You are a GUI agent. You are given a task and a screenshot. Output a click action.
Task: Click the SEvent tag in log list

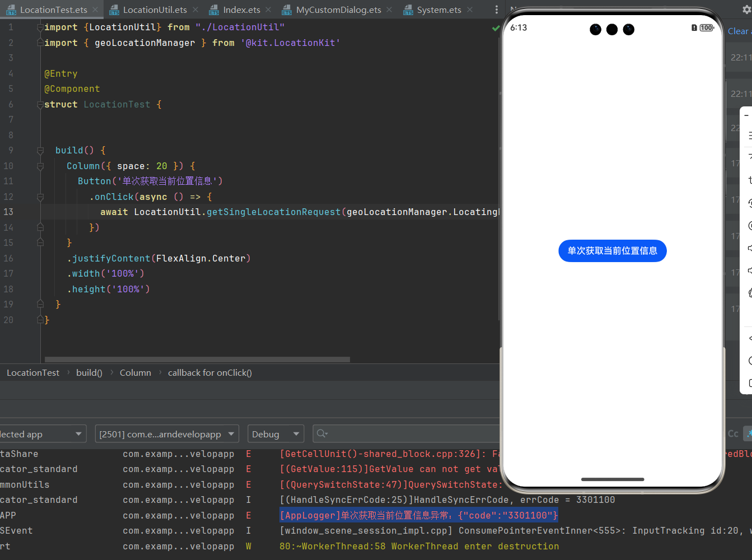click(16, 530)
